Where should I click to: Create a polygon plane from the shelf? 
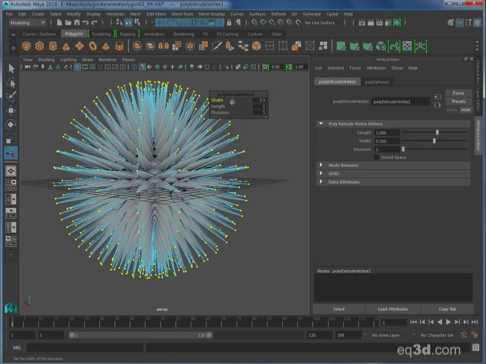79,46
